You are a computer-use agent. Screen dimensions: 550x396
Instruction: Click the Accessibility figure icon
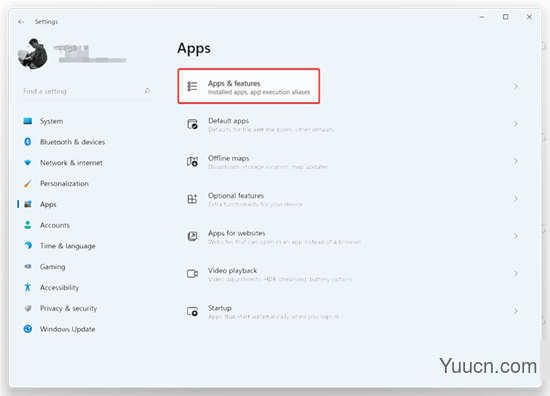tap(28, 287)
